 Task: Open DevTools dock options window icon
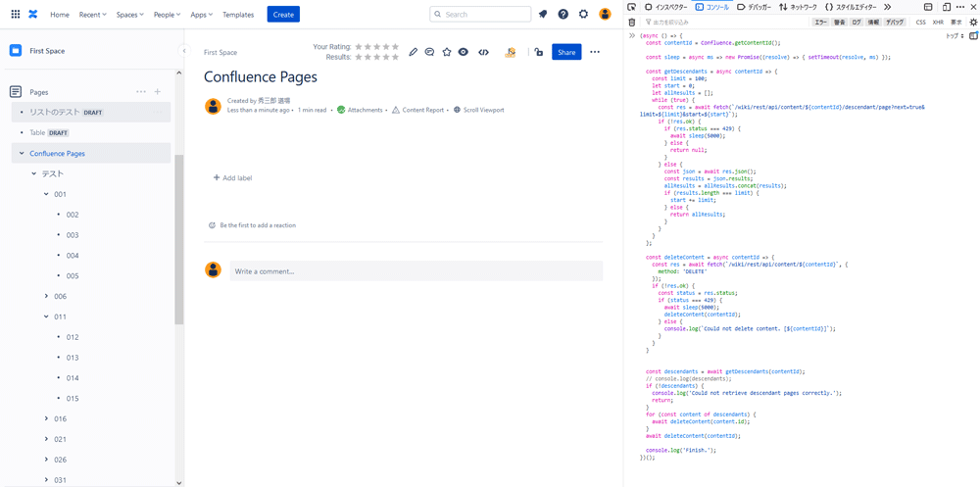pos(928,7)
